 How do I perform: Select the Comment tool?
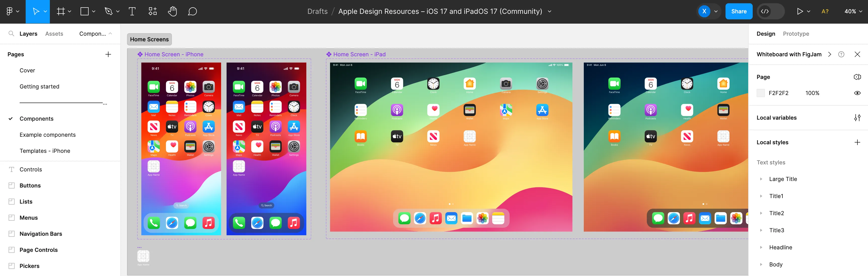coord(192,11)
